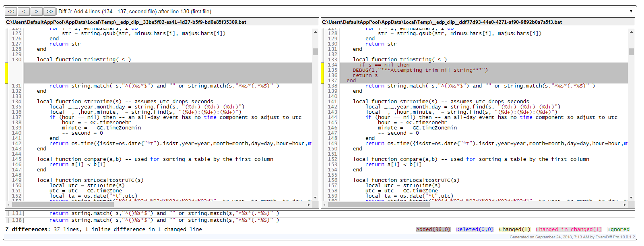Click bottom detail row for line 138
This screenshot has height=246, width=644.
point(320,220)
